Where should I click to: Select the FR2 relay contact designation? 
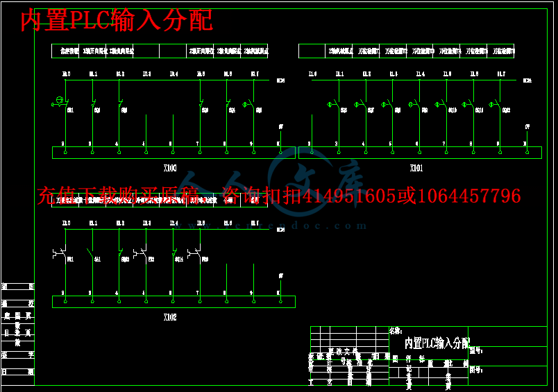(151, 259)
